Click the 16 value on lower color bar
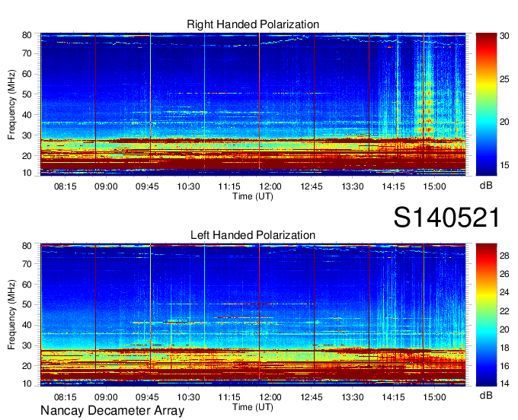The height and width of the screenshot is (420, 518). point(504,366)
